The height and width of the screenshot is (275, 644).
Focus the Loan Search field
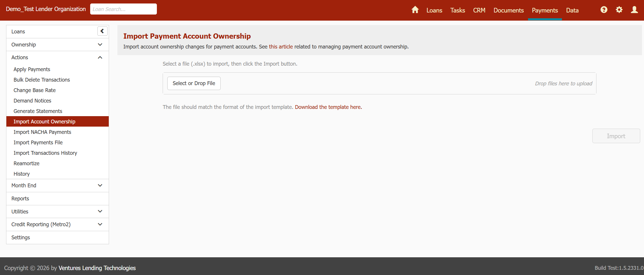[x=124, y=9]
